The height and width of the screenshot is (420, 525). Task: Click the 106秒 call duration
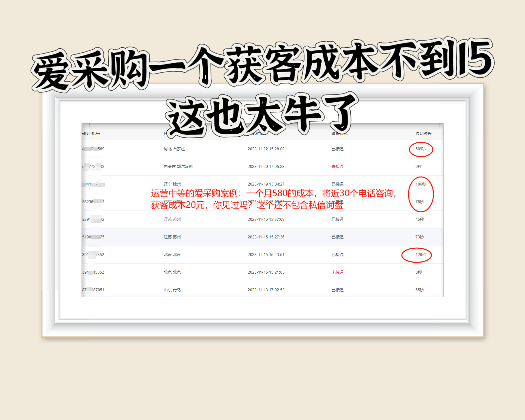420,184
